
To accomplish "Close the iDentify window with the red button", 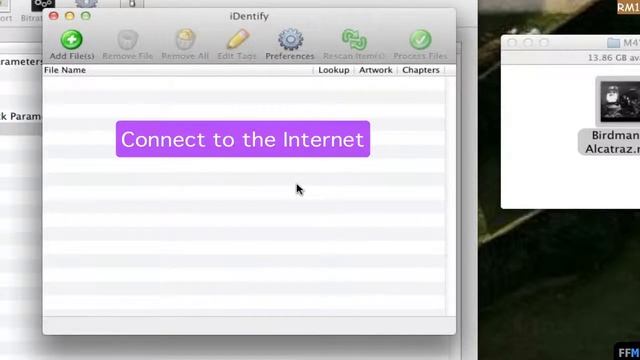I will point(53,16).
